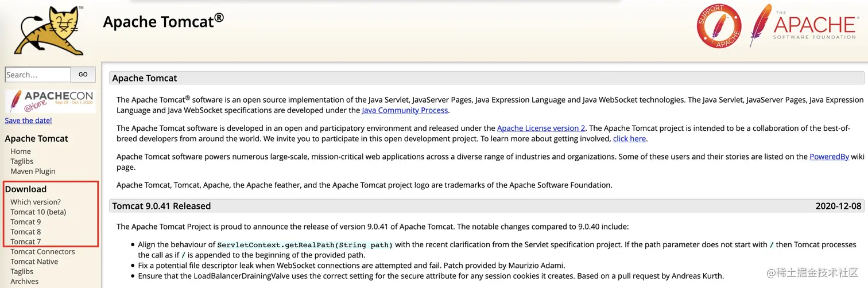Open the Archives link

pos(25,281)
